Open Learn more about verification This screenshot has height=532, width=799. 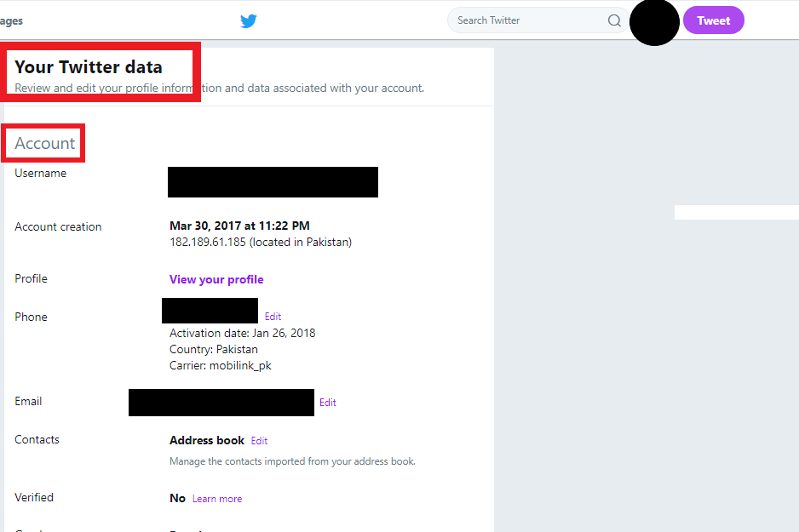tap(217, 499)
